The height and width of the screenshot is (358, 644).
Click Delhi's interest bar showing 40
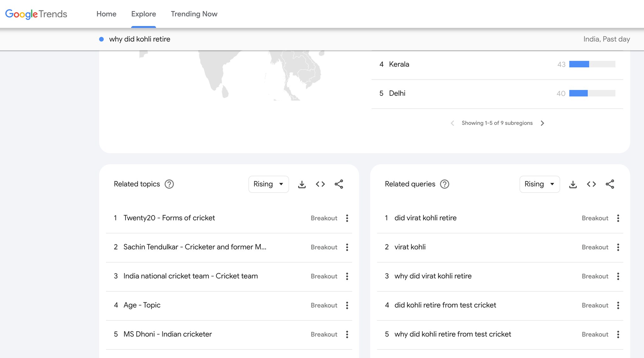pyautogui.click(x=592, y=93)
